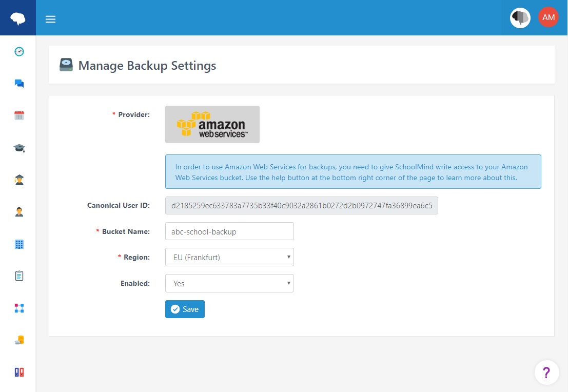
Task: Click the Region label
Action: (136, 257)
